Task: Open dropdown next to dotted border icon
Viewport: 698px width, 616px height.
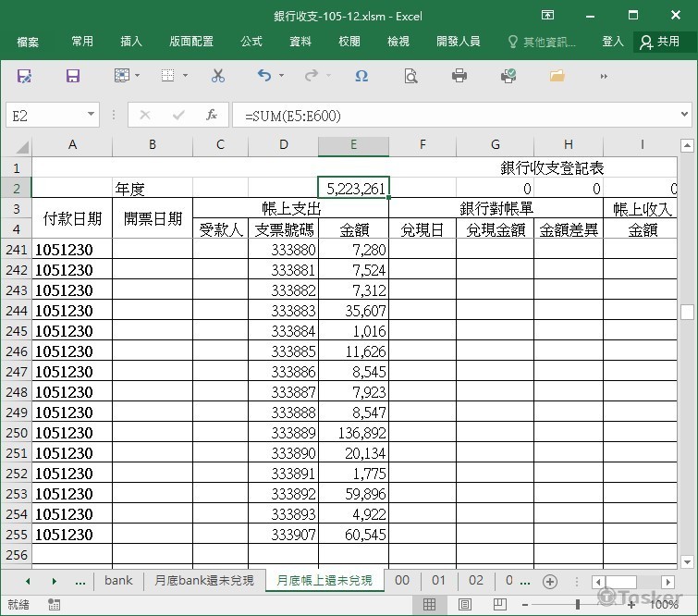Action: [185, 76]
